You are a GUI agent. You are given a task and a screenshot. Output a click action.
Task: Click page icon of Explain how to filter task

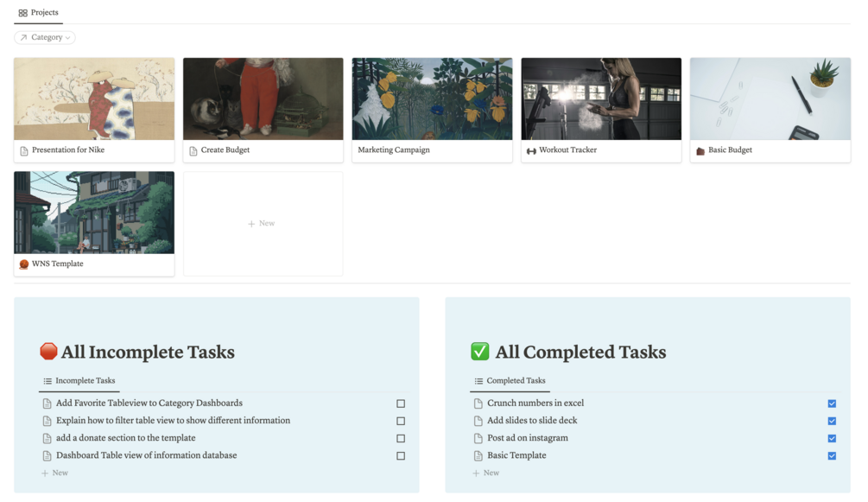click(x=47, y=421)
